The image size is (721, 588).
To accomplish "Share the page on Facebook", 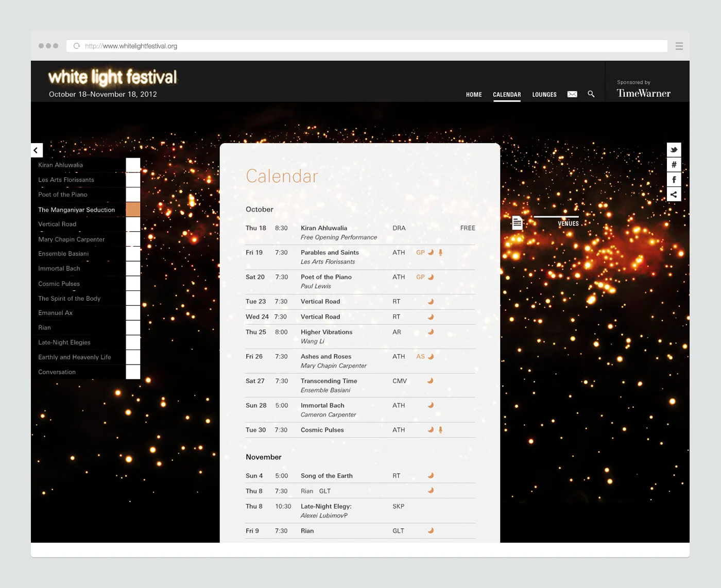I will click(x=674, y=179).
